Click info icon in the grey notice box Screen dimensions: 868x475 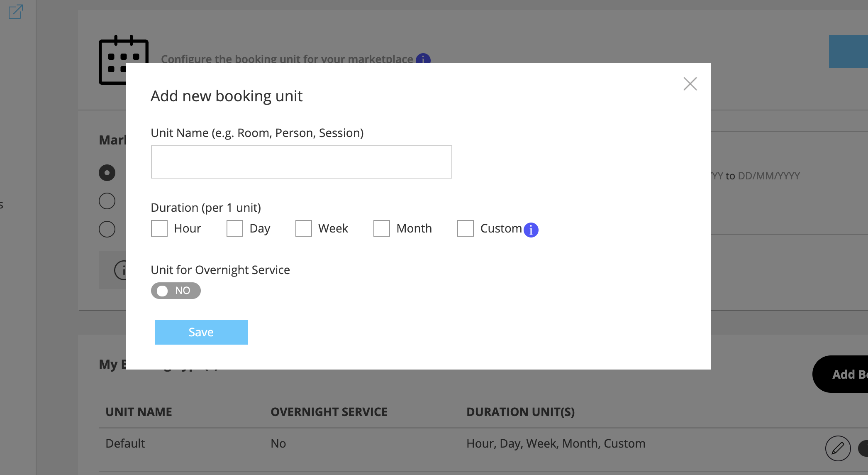coord(120,270)
